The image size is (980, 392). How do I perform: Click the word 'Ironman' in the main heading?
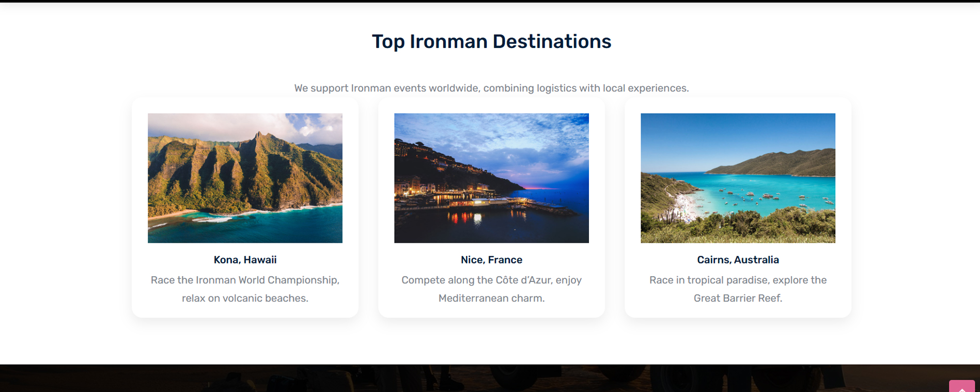(x=448, y=41)
